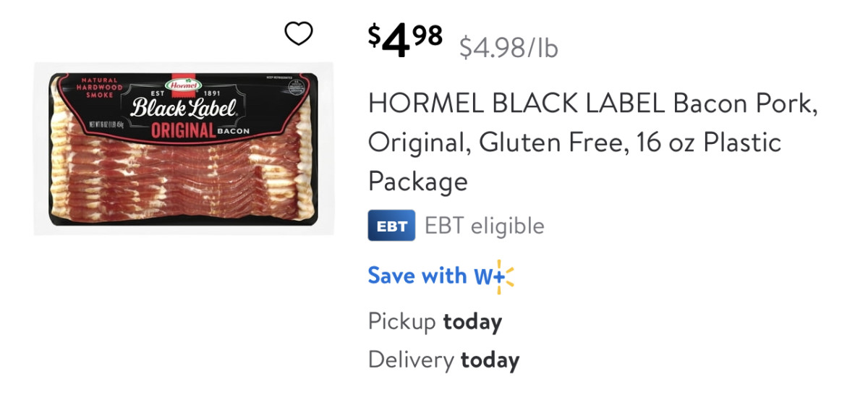Screen dimensions: 868x403
Task: Click the heart favorite icon
Action: [x=298, y=34]
